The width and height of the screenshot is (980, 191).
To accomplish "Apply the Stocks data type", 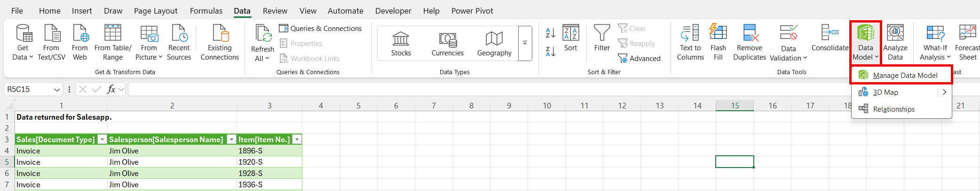I will coord(401,44).
